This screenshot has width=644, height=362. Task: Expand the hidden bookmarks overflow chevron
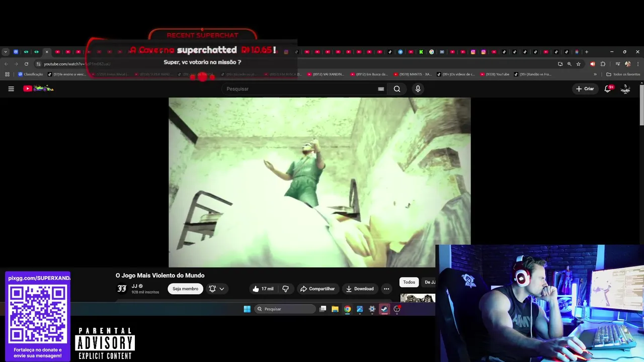pyautogui.click(x=595, y=74)
